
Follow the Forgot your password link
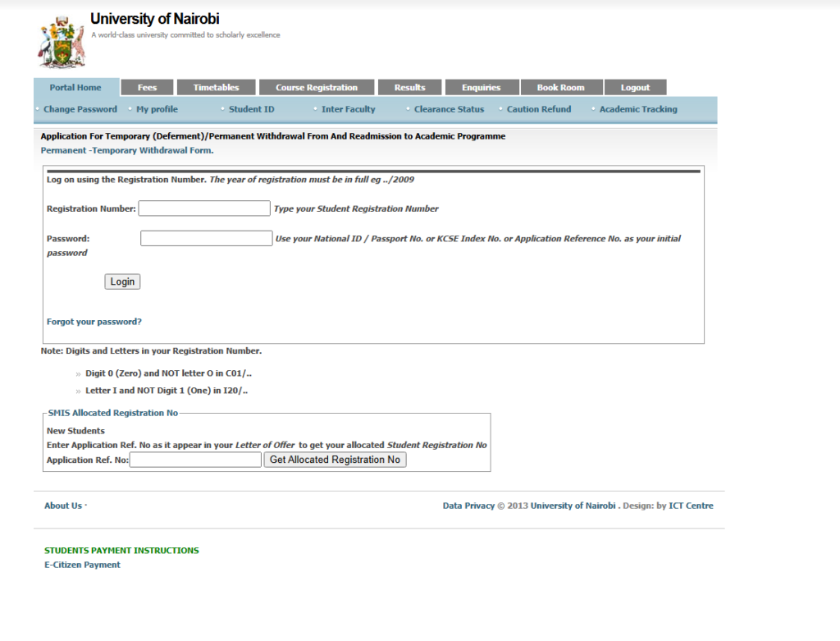click(x=94, y=322)
